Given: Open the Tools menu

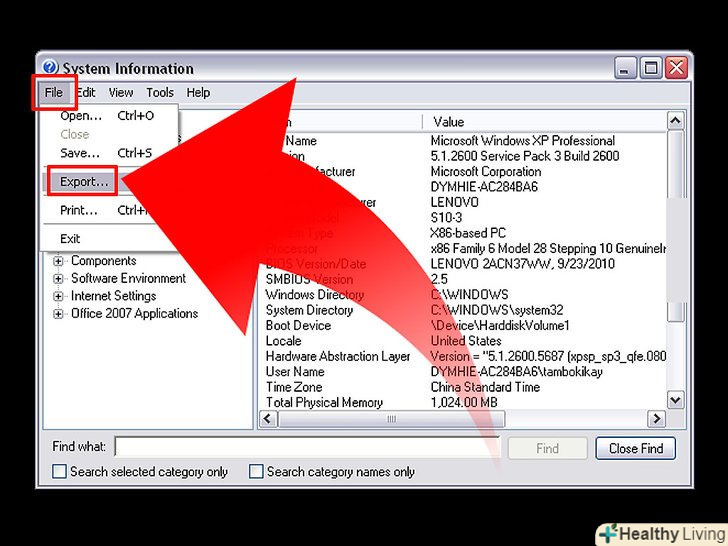Looking at the screenshot, I should point(160,93).
